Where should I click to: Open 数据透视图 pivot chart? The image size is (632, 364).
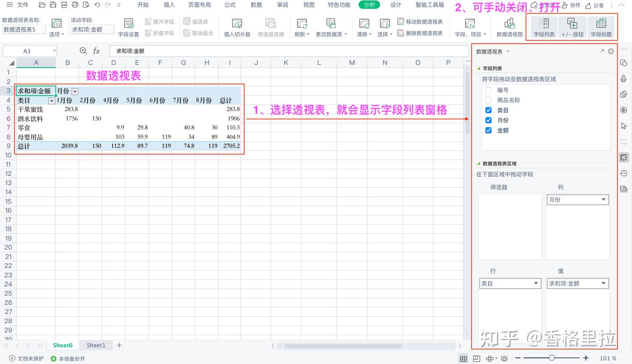[x=510, y=28]
